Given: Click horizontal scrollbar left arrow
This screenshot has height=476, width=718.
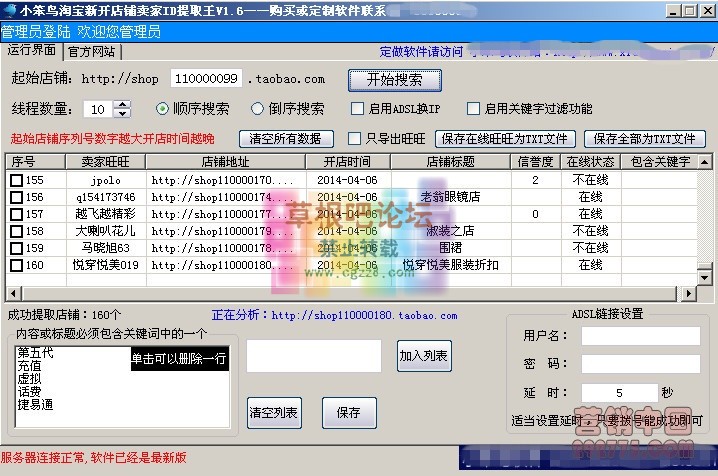Looking at the screenshot, I should click(14, 293).
